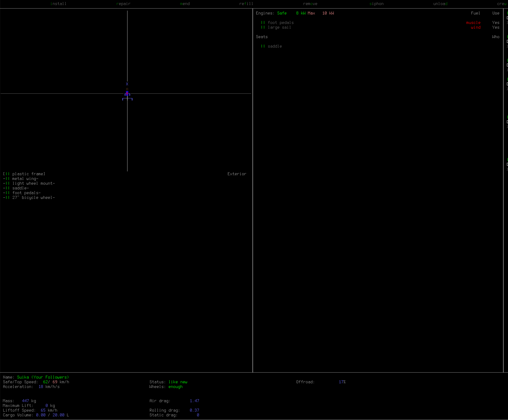Select metal wing in parts list

(x=25, y=179)
